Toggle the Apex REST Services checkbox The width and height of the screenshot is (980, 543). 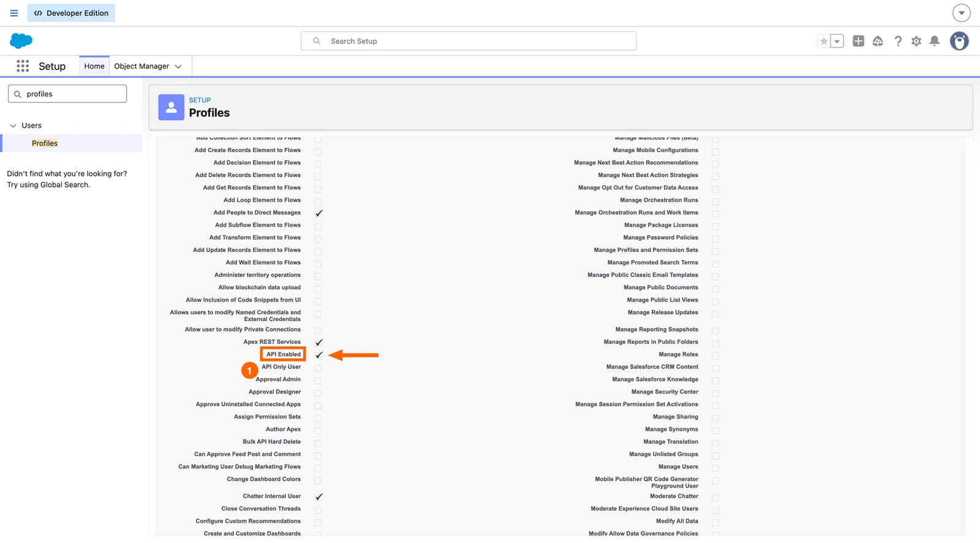pos(318,343)
